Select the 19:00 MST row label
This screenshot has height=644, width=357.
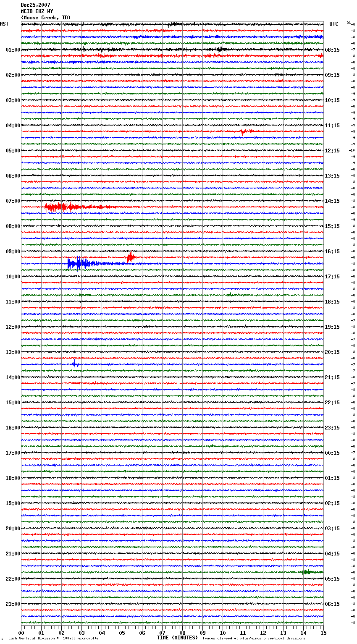pos(13,503)
